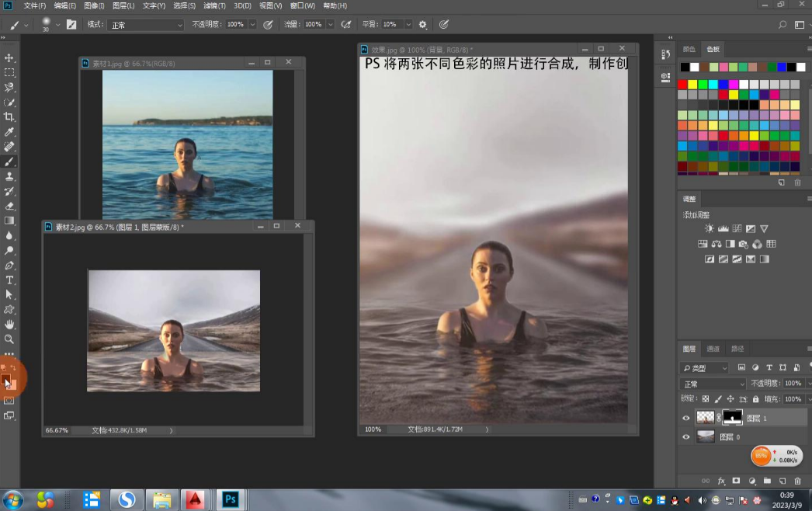
Task: Add a Levels adjustment
Action: (723, 228)
